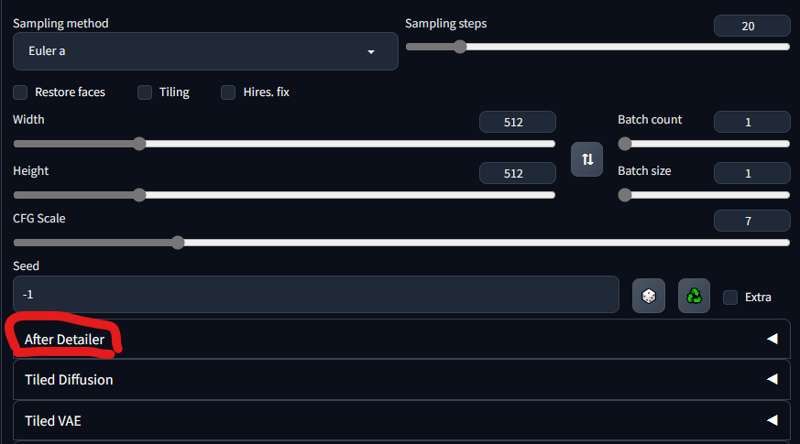This screenshot has height=444, width=800.
Task: Click the Batch count number field
Action: [752, 122]
